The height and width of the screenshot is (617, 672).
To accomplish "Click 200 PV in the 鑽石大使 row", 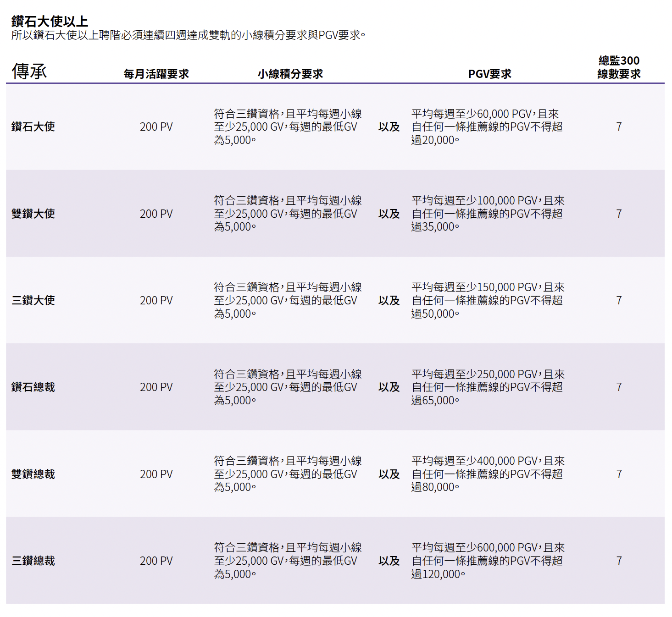I will coord(156,127).
